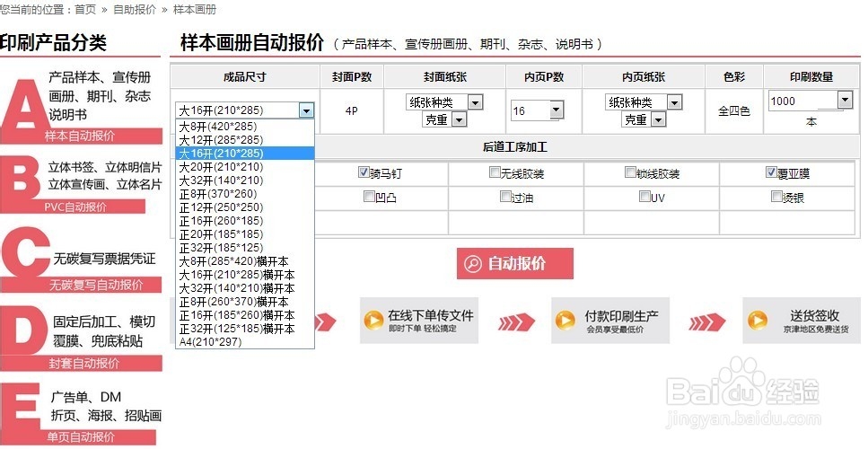Click the large red letter D category icon
868x449 pixels.
point(24,331)
